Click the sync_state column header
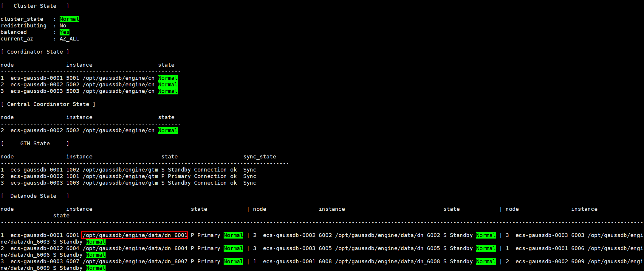 pos(260,157)
